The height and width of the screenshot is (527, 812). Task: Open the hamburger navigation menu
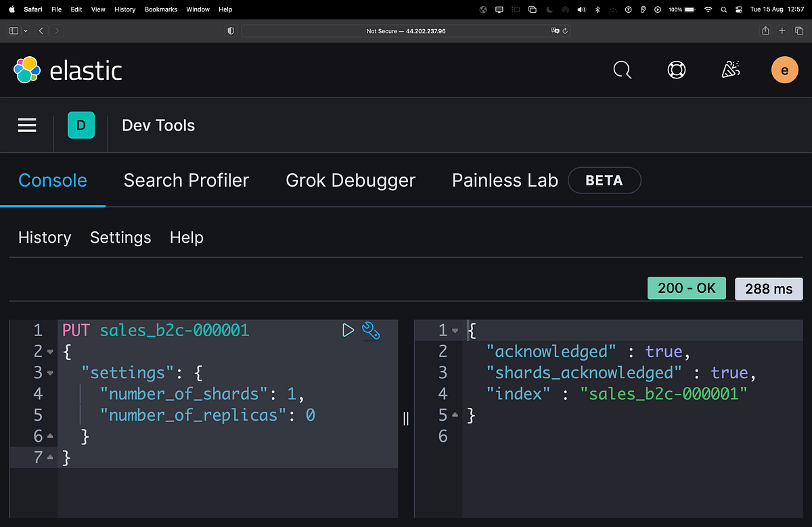click(x=27, y=125)
